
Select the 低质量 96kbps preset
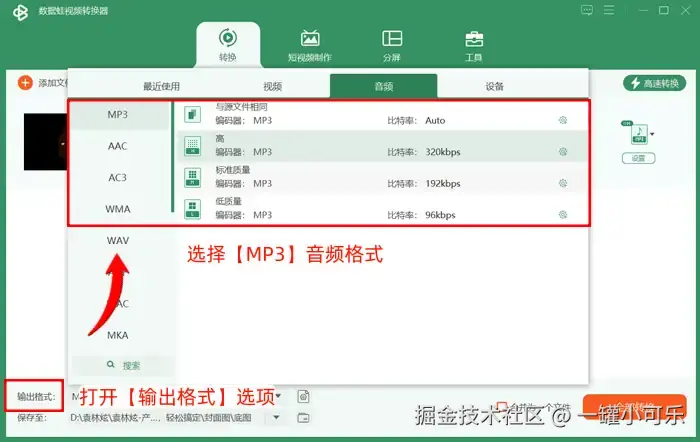click(382, 209)
